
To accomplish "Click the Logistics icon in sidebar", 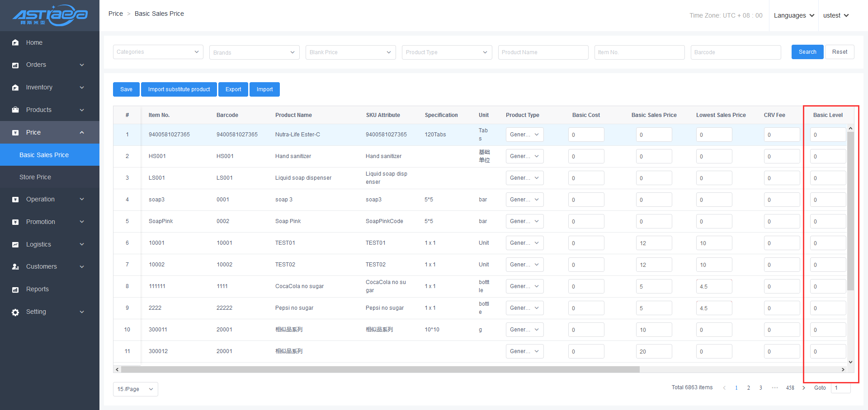I will pos(15,244).
